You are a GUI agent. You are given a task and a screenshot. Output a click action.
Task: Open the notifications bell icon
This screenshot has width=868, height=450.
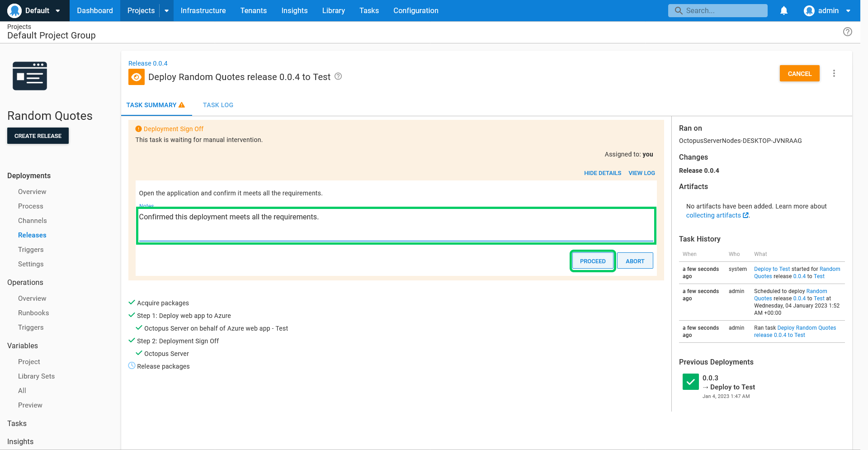tap(784, 10)
